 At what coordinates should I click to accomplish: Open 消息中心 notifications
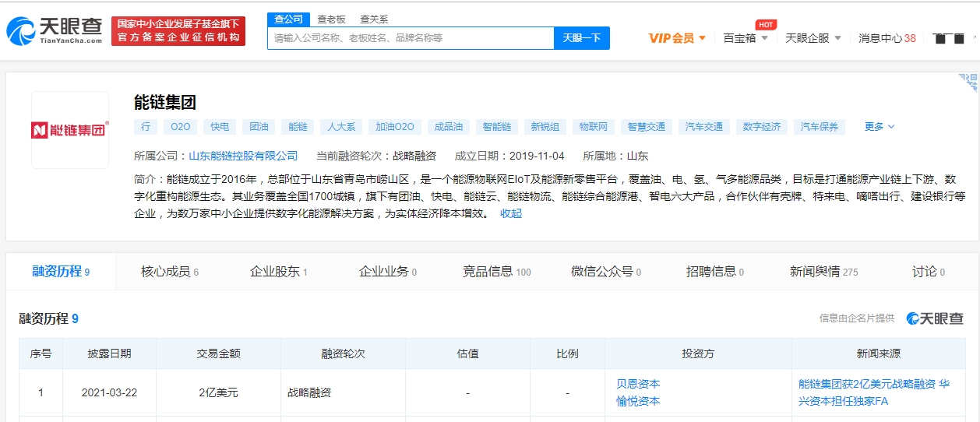[x=887, y=37]
